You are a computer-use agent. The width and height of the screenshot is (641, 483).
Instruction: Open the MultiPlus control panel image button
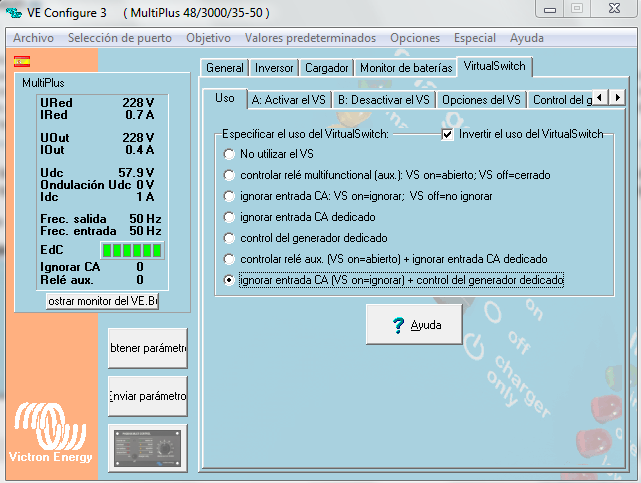click(148, 448)
